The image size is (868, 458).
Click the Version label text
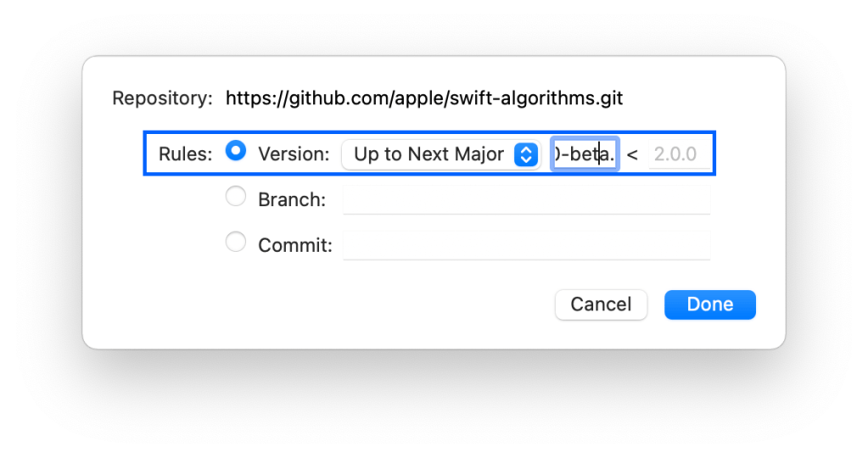tap(293, 154)
